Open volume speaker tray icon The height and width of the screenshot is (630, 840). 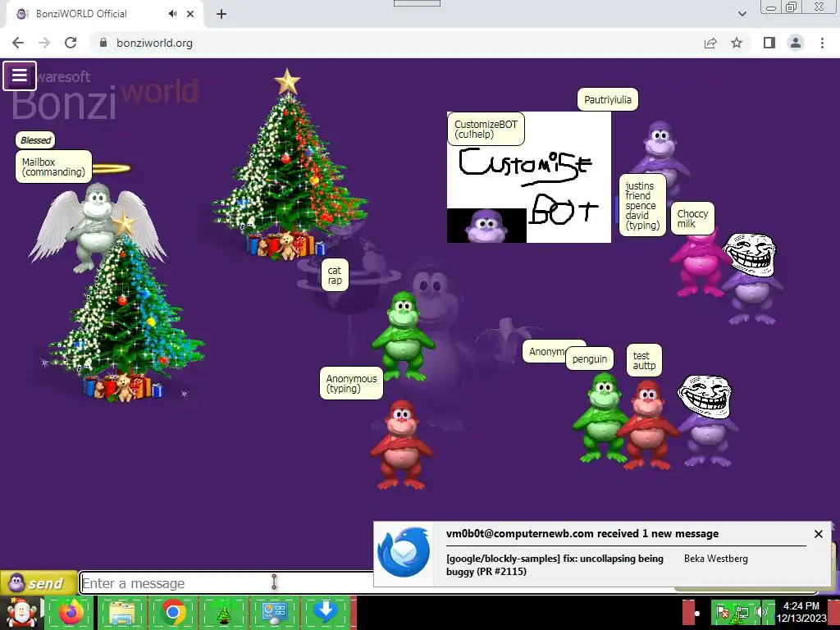760,612
